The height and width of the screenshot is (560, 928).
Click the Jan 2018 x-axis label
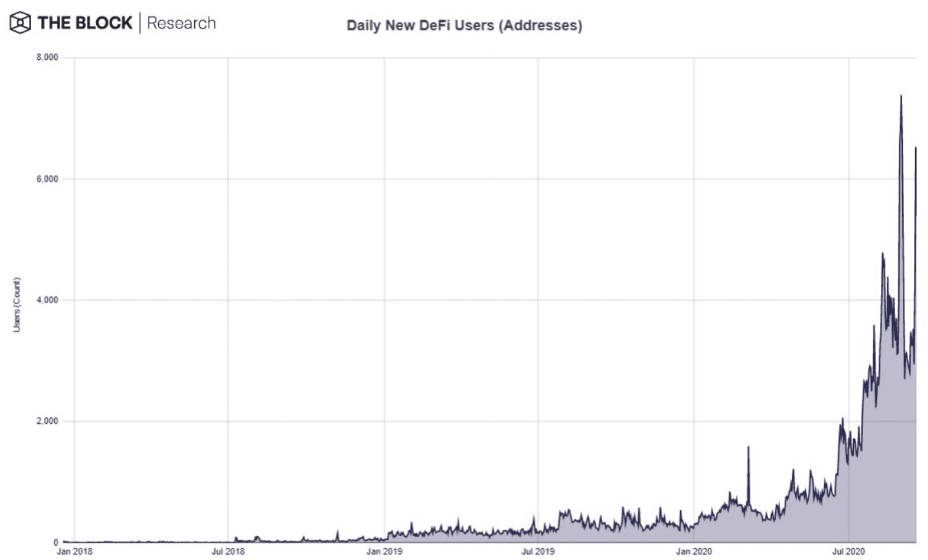[74, 552]
